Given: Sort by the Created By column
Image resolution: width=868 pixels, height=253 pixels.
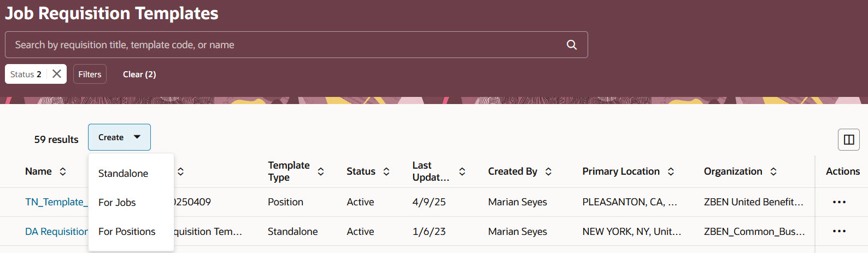Looking at the screenshot, I should pyautogui.click(x=548, y=171).
